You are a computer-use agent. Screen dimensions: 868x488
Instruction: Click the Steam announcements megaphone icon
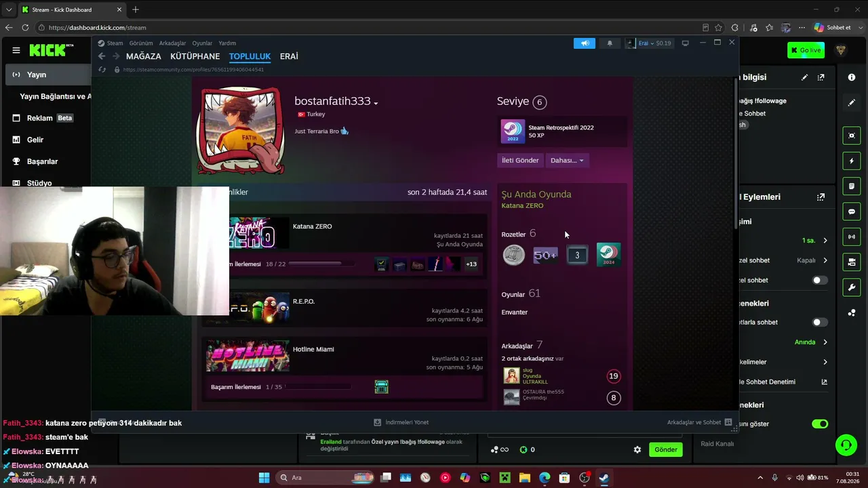click(584, 43)
